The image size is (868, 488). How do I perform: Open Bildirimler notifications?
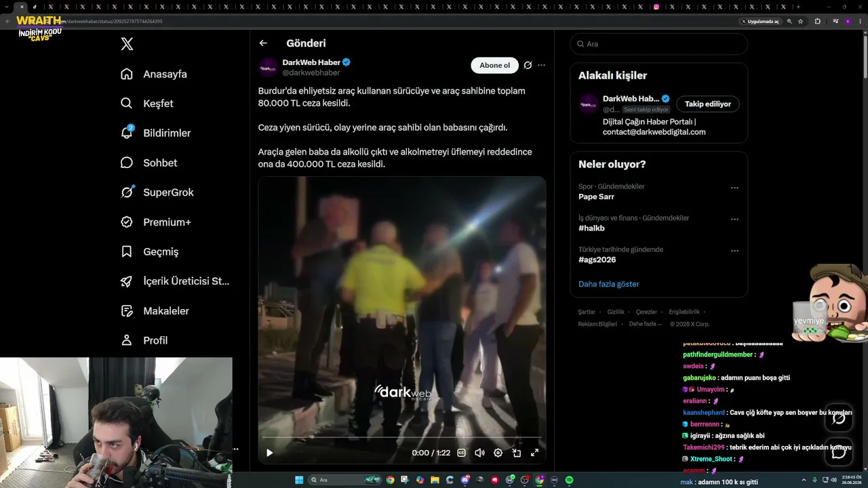pos(155,133)
